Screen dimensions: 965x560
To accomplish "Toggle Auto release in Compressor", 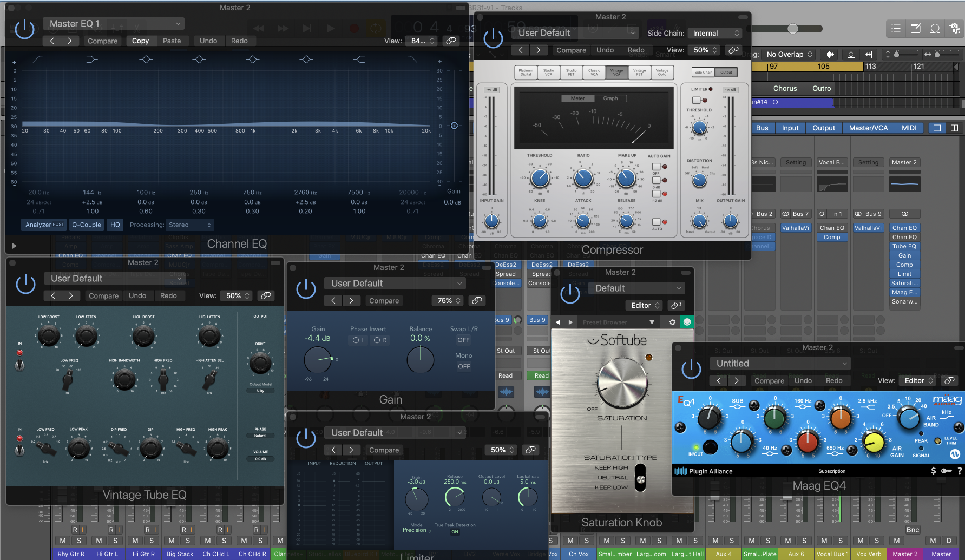I will pos(656,222).
